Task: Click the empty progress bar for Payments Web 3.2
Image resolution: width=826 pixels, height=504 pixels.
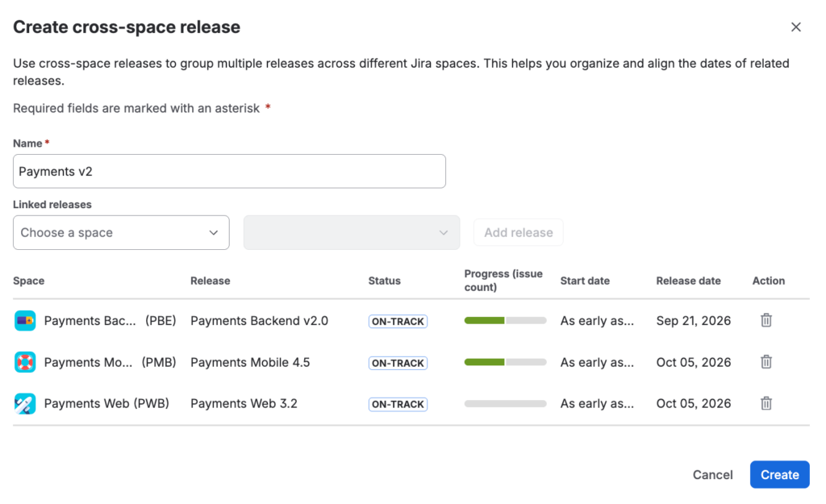Action: 505,403
